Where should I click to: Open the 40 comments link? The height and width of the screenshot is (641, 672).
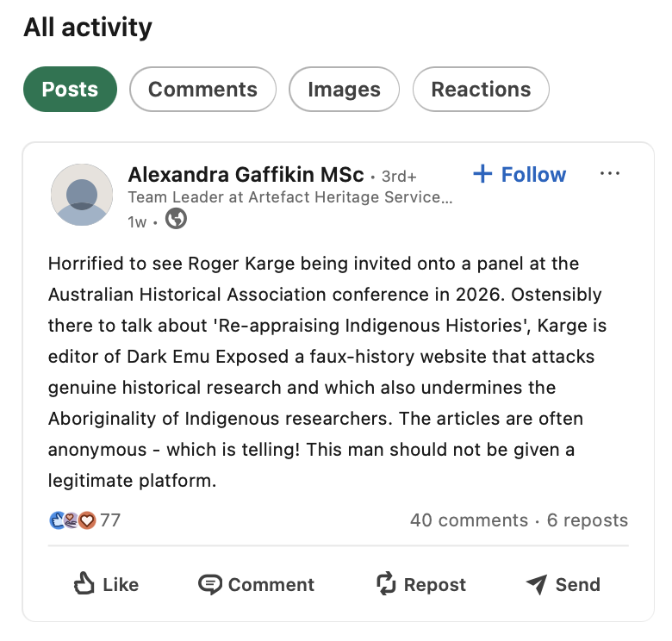coord(469,520)
